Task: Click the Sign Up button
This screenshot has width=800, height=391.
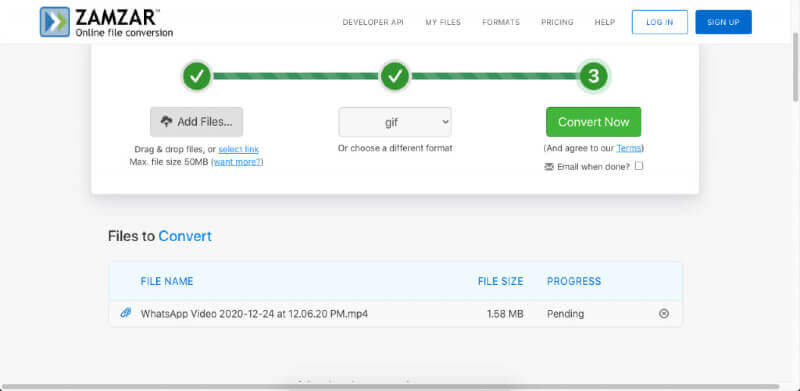Action: [723, 22]
